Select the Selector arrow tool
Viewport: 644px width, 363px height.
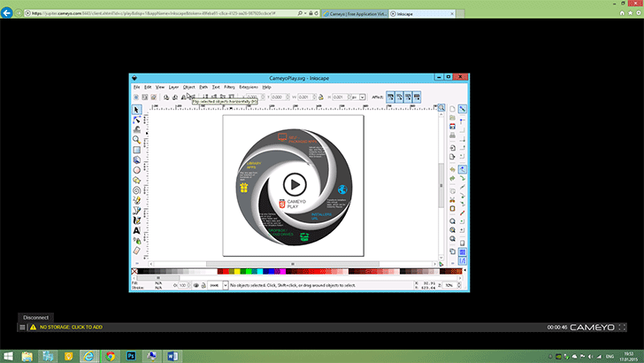pyautogui.click(x=137, y=110)
